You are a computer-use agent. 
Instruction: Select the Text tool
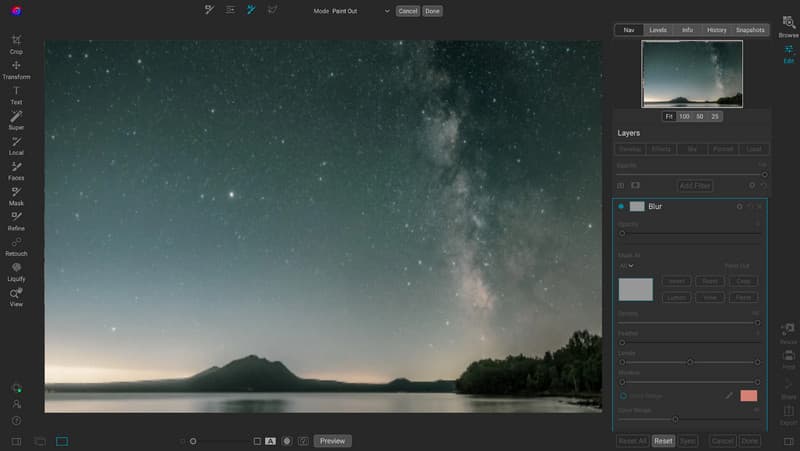(16, 95)
